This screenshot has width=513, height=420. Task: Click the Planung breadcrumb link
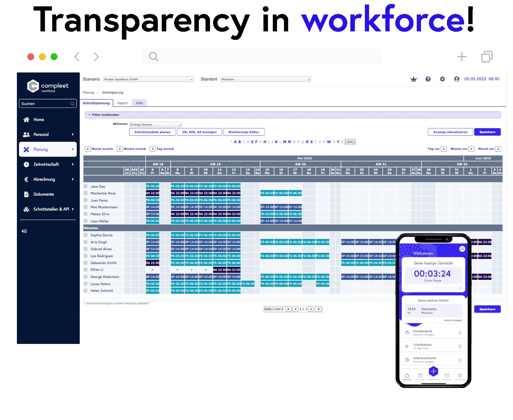pyautogui.click(x=88, y=93)
